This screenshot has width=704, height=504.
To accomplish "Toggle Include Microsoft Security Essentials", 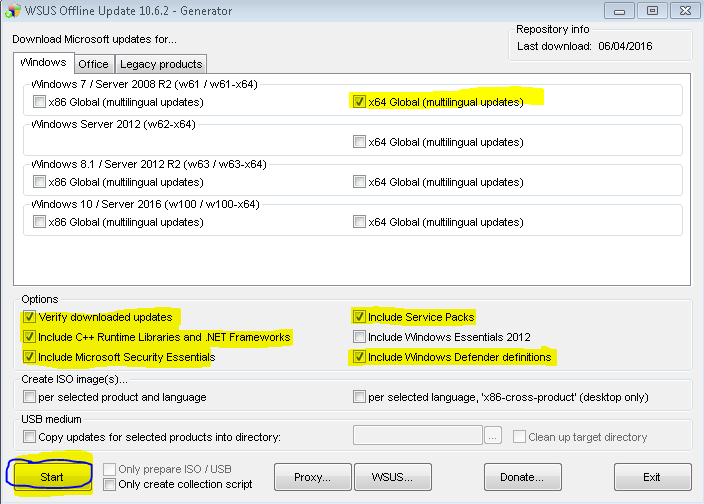I will click(x=29, y=357).
